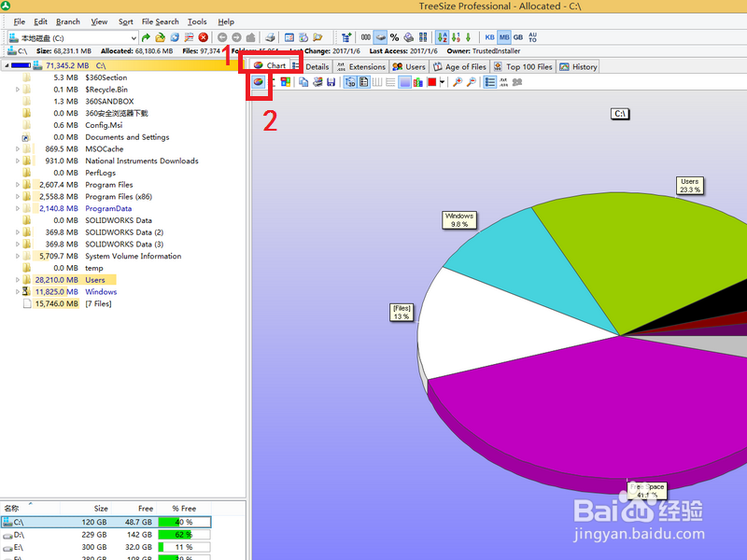This screenshot has height=560, width=747.
Task: Set size unit to GB
Action: 518,37
